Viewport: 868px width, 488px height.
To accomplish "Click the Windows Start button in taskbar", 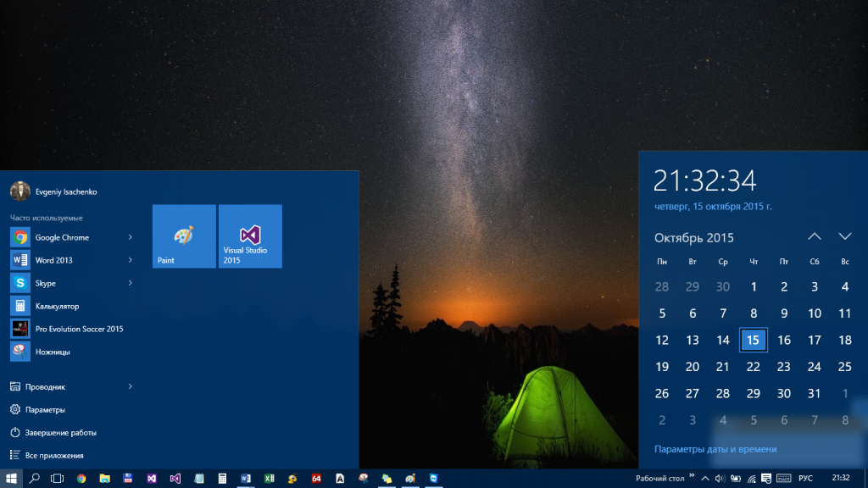I will point(11,478).
